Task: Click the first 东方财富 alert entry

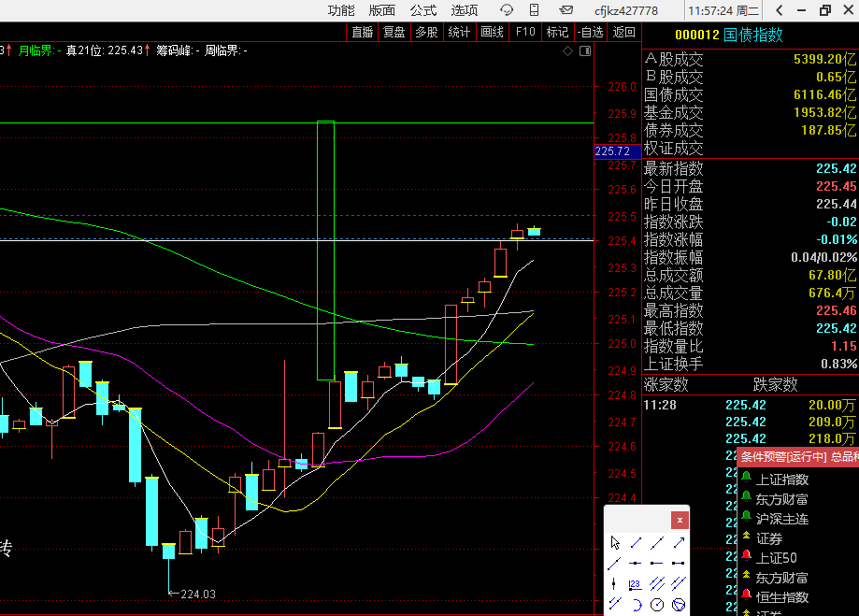Action: [781, 500]
